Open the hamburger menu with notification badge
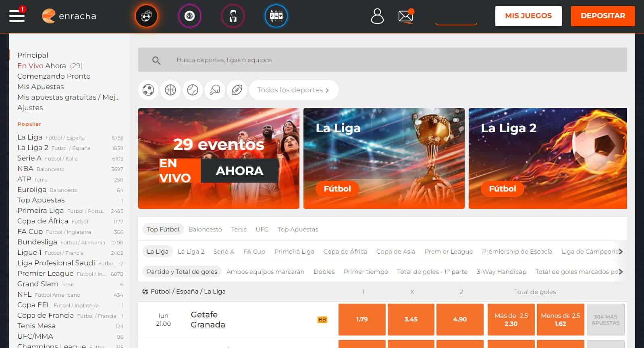Viewport: 644px width, 348px height. (x=17, y=15)
